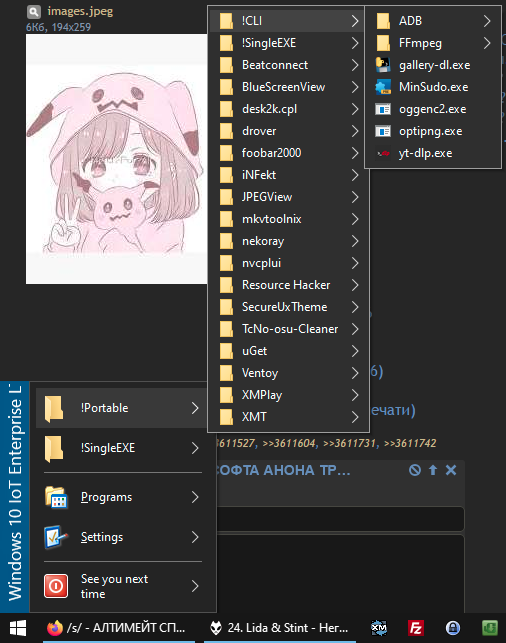This screenshot has width=506, height=643.
Task: Open the Resource Hacker menu entry
Action: coord(289,285)
